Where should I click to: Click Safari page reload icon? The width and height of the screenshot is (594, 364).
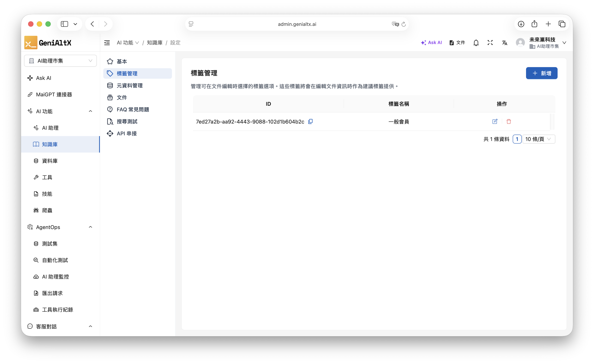click(x=404, y=24)
